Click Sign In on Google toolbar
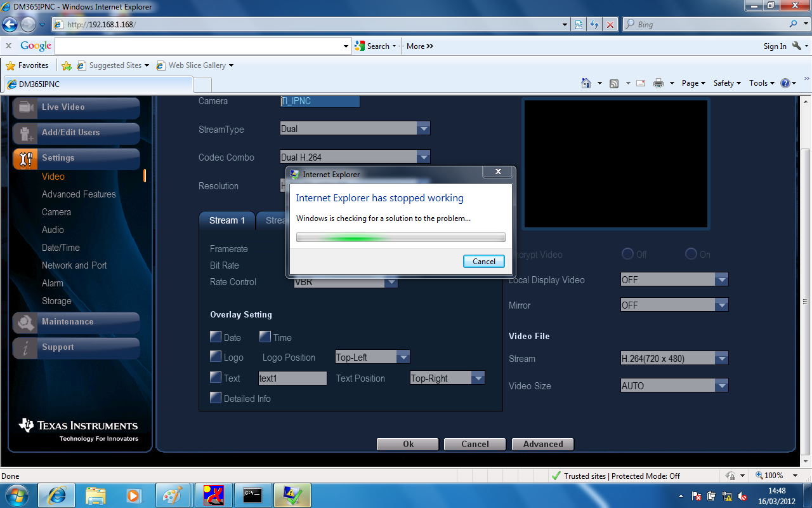This screenshot has height=508, width=812. point(775,46)
